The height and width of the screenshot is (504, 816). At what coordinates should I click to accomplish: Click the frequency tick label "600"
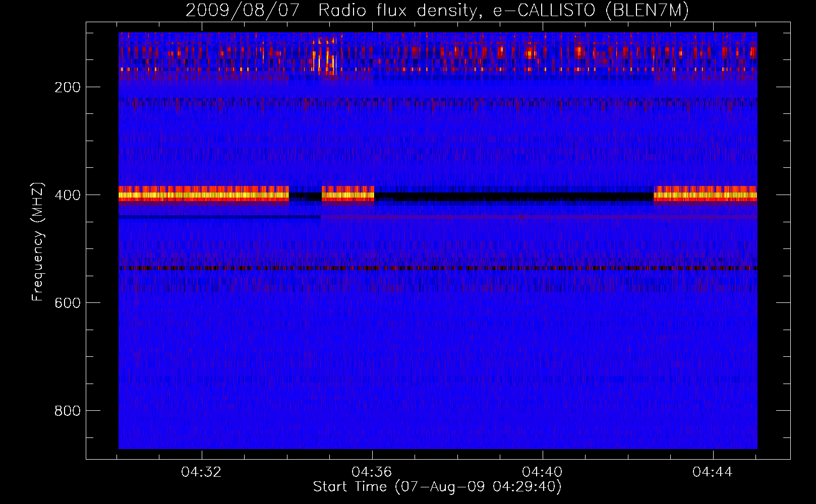point(68,303)
